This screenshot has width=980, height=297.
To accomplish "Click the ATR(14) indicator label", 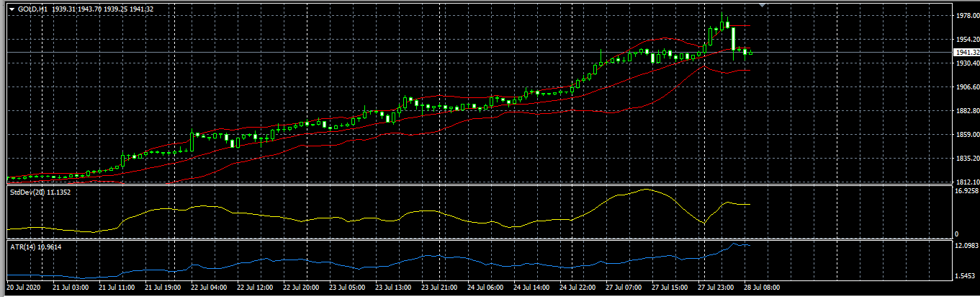I will point(22,247).
